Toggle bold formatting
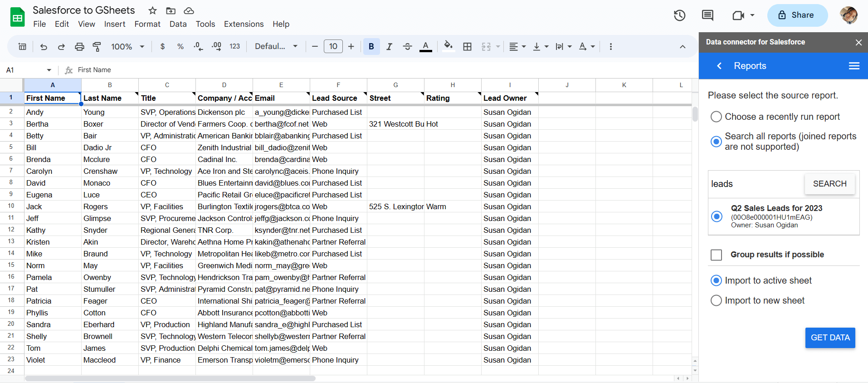The height and width of the screenshot is (383, 868). click(371, 46)
